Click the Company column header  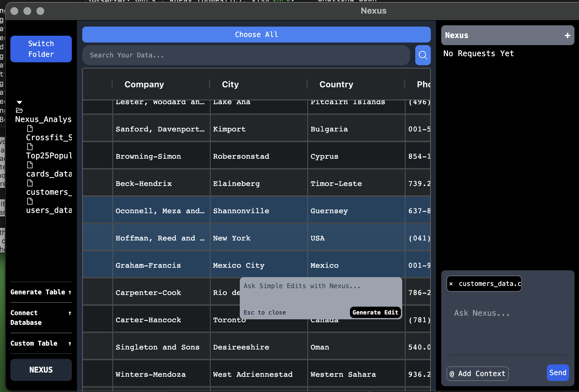click(144, 84)
